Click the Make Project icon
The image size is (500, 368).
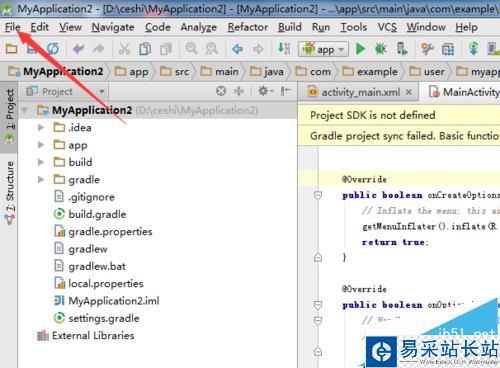tap(284, 49)
